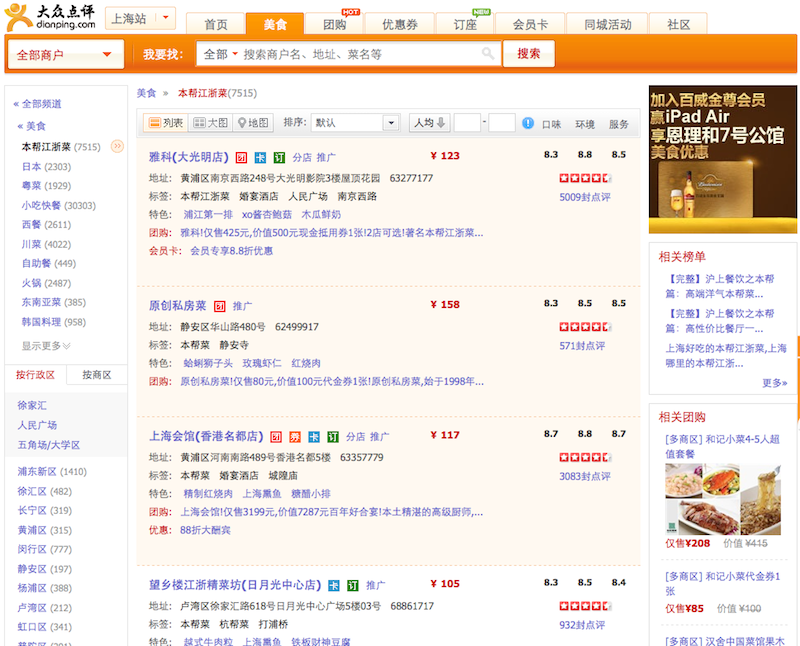Viewport: 800px width, 646px height.
Task: Open 和记小菜 set meal food photo
Action: (x=723, y=499)
